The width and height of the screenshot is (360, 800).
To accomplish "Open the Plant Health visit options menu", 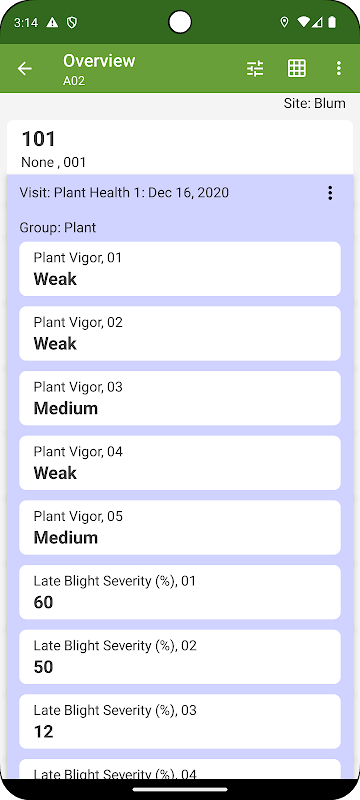I will pos(330,193).
